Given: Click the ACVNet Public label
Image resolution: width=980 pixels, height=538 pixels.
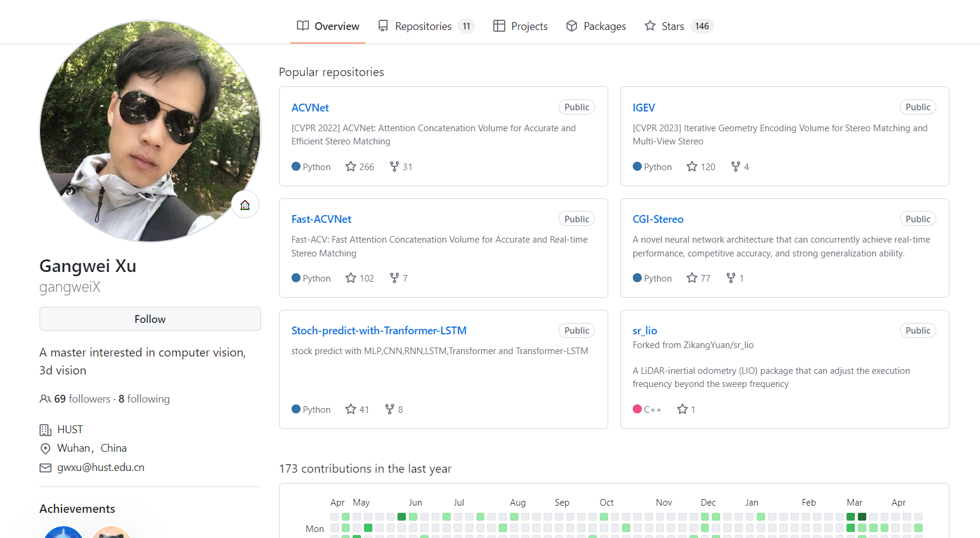Looking at the screenshot, I should click(577, 107).
